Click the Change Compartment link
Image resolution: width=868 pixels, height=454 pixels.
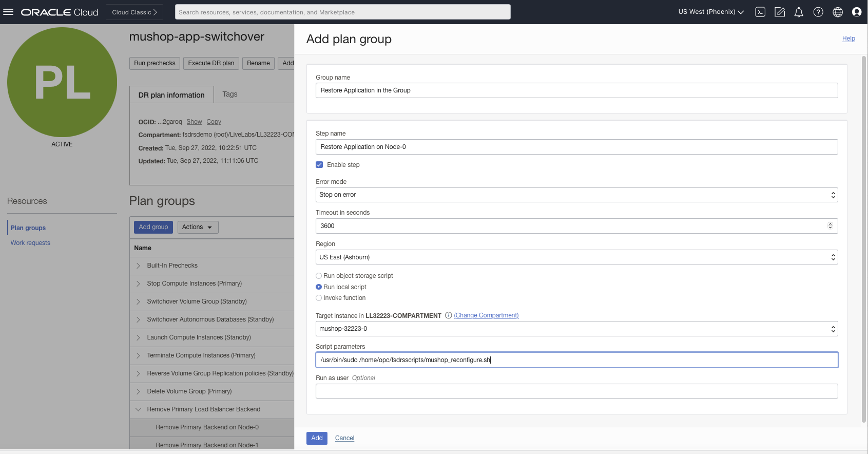click(x=486, y=315)
